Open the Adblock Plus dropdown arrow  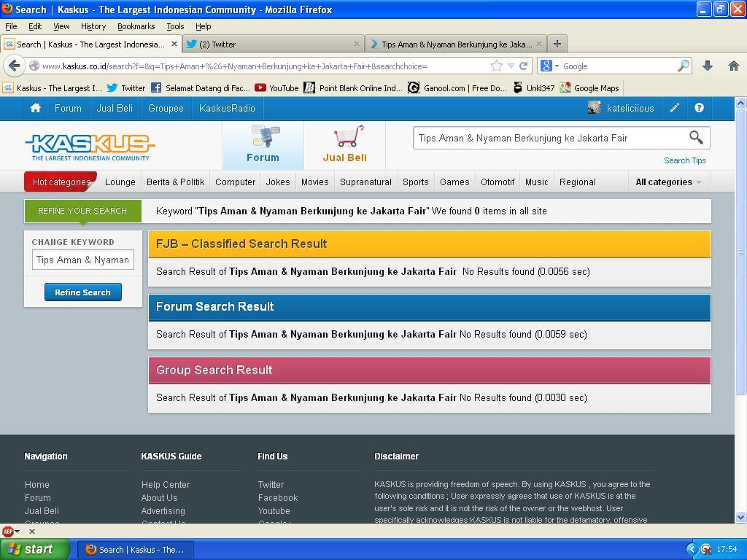[x=18, y=532]
